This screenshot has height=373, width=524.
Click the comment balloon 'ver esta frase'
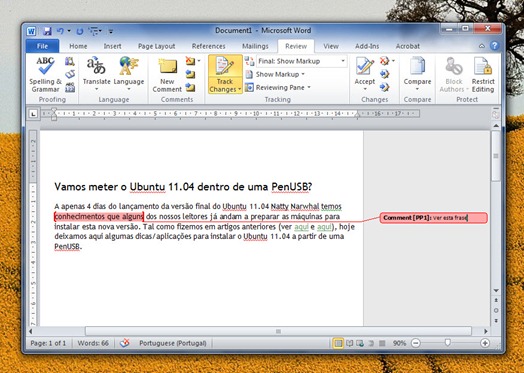[433, 218]
